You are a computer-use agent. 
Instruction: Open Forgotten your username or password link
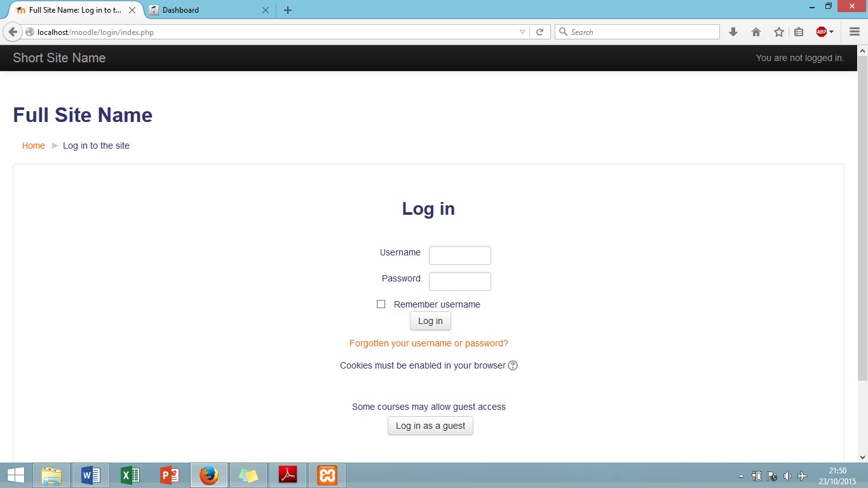point(429,343)
